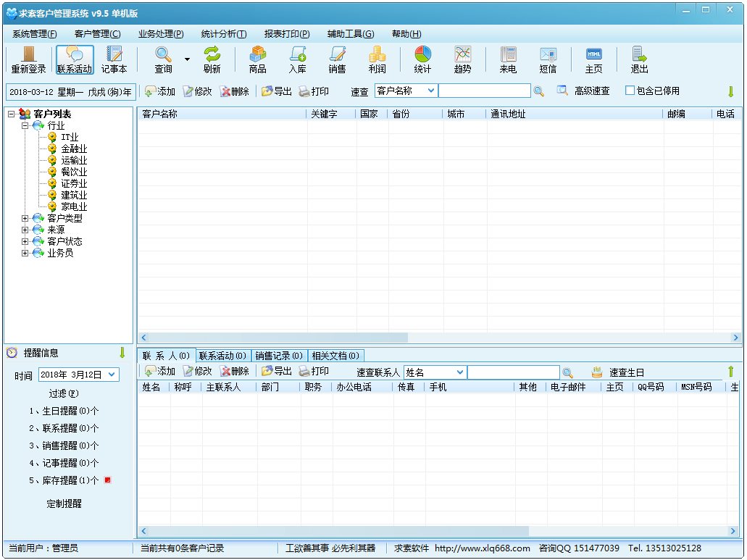Open the 短信 SMS tool
The width and height of the screenshot is (747, 560).
coord(548,59)
